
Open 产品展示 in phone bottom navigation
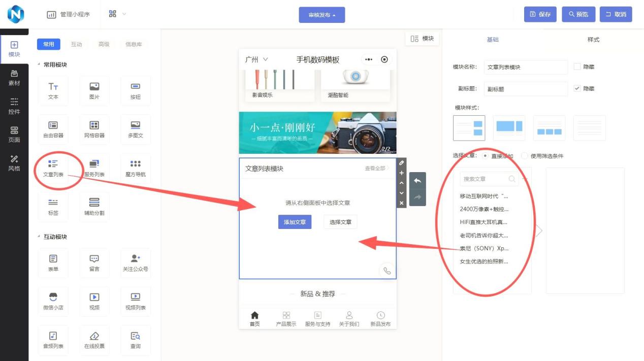tap(286, 319)
